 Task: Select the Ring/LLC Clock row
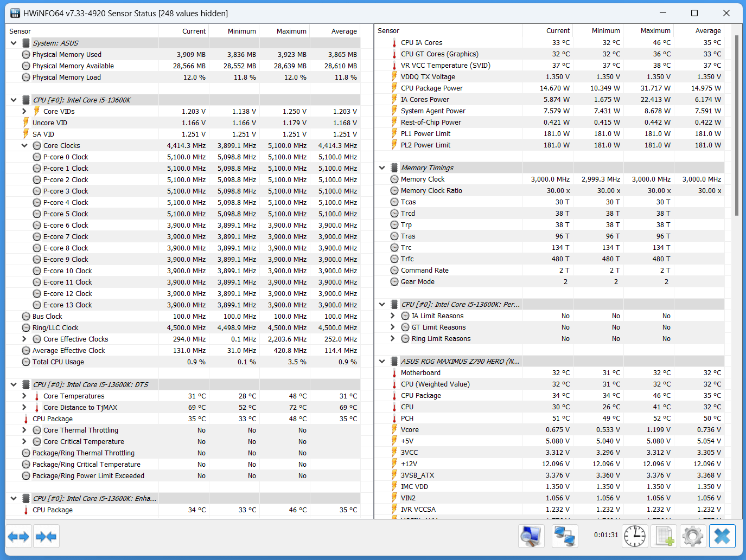(183, 327)
